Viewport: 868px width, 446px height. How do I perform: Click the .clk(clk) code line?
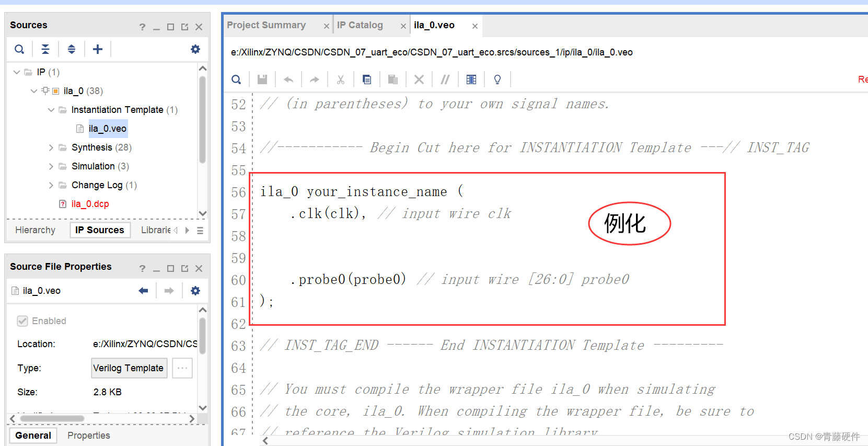coord(401,214)
